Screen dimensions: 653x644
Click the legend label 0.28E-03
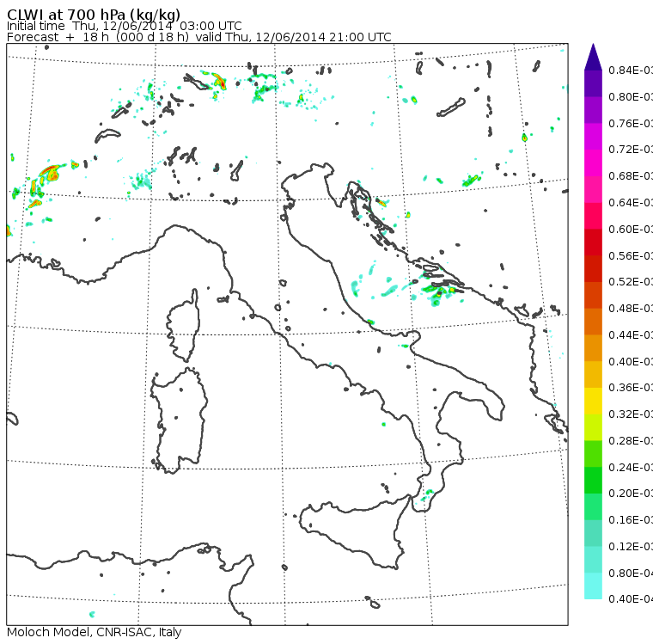[631, 440]
